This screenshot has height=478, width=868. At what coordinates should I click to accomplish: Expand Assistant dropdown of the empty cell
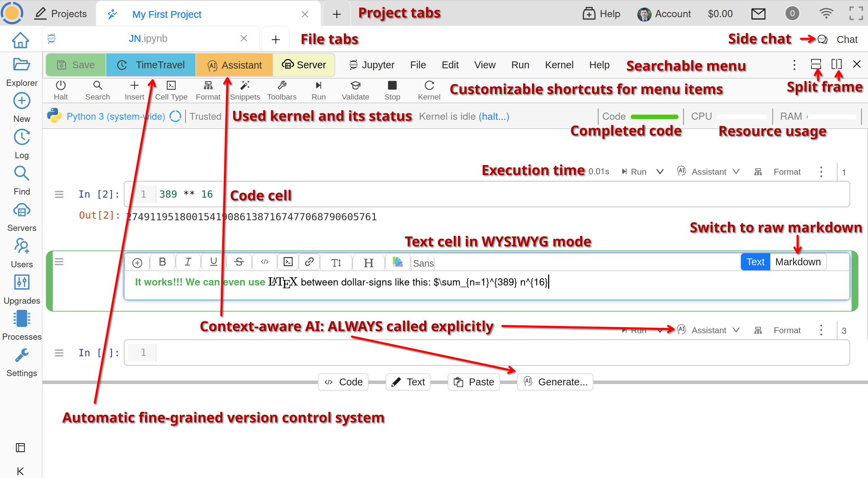[x=736, y=330]
